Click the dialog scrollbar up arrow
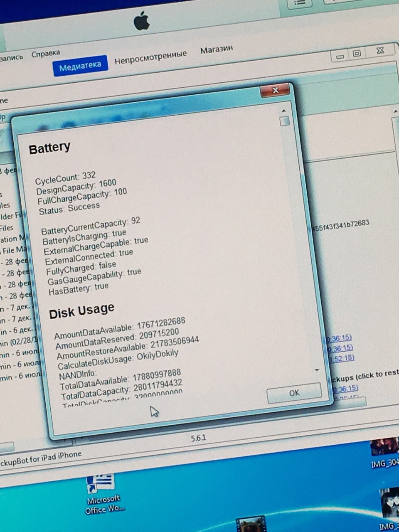Screen dimensions: 399x532 283,111
